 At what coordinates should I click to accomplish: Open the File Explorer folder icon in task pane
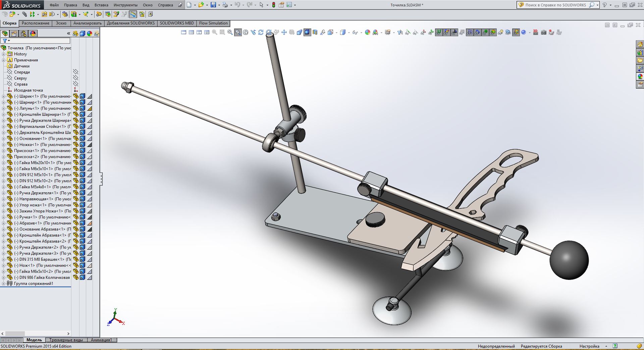pos(640,60)
